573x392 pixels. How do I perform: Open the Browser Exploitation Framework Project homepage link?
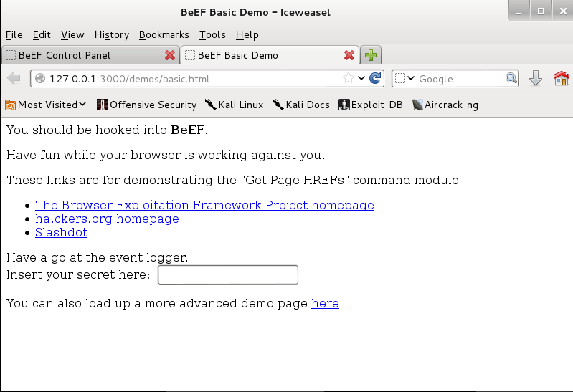pyautogui.click(x=204, y=205)
